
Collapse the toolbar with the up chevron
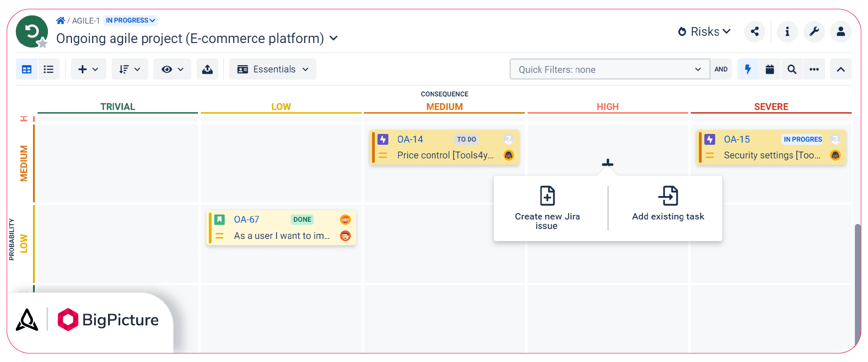(841, 69)
